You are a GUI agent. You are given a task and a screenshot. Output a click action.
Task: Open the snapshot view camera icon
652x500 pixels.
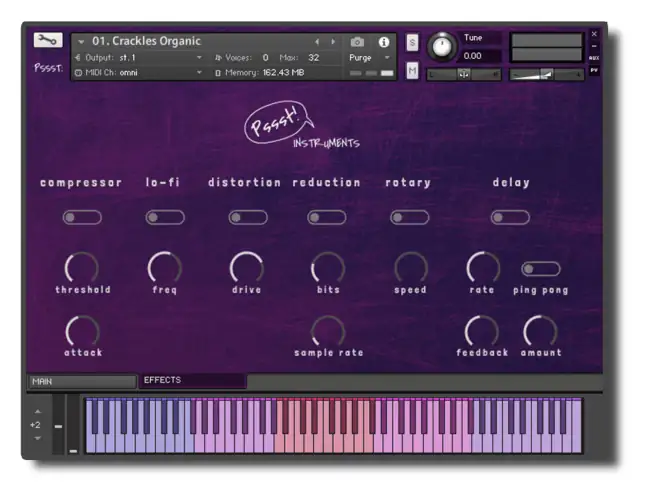357,42
